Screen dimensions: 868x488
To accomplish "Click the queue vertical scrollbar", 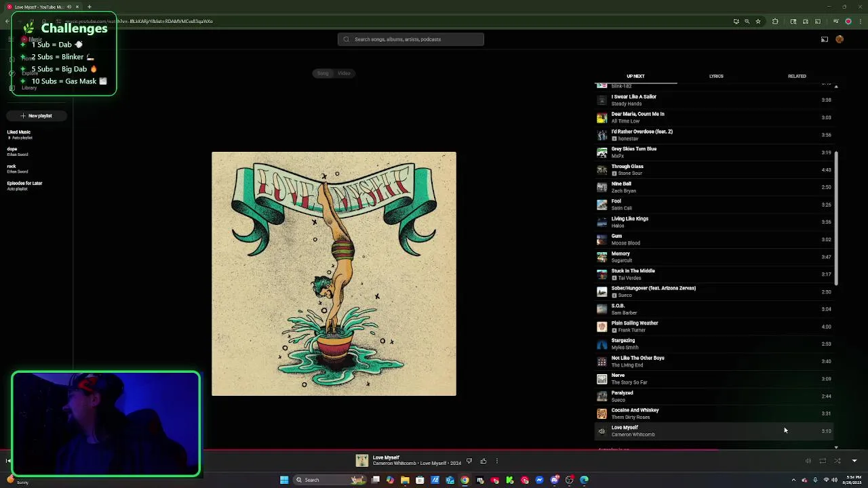I will point(836,218).
